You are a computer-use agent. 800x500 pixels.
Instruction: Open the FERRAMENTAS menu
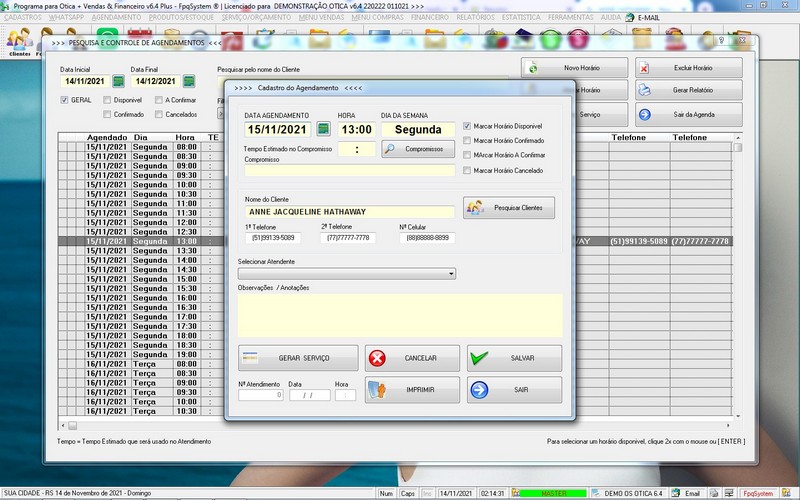click(570, 17)
